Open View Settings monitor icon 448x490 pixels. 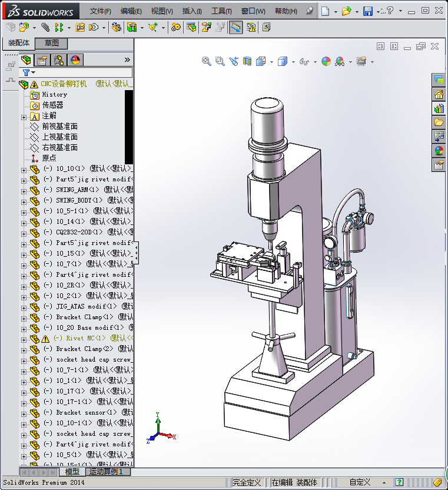coord(361,61)
